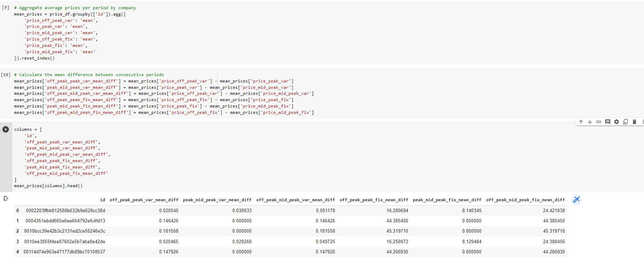Delete the selected cell with trash icon

pos(634,122)
